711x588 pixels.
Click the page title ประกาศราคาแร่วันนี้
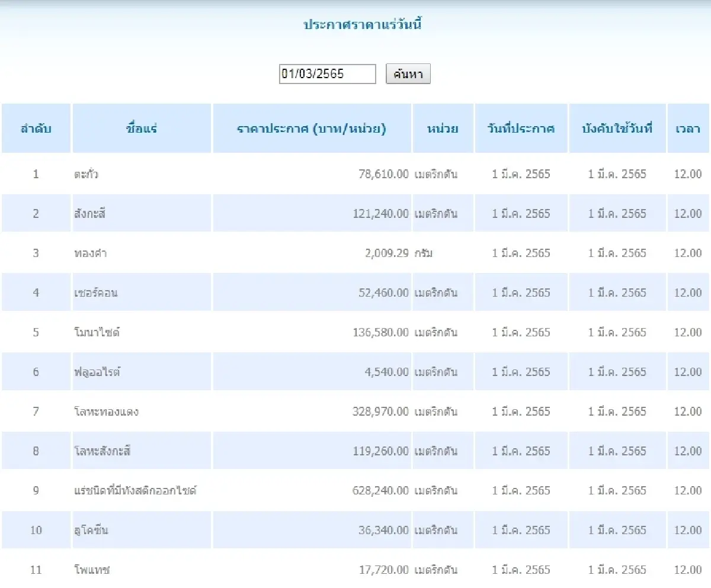coord(362,25)
